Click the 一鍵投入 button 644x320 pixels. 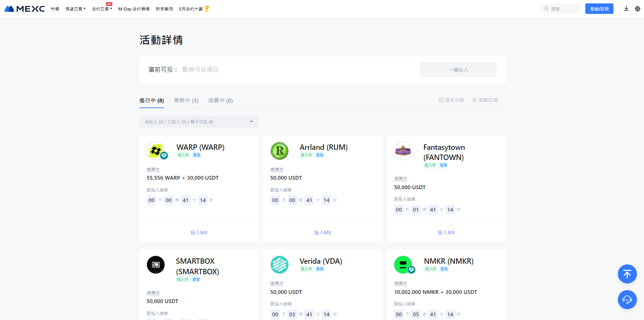point(458,69)
